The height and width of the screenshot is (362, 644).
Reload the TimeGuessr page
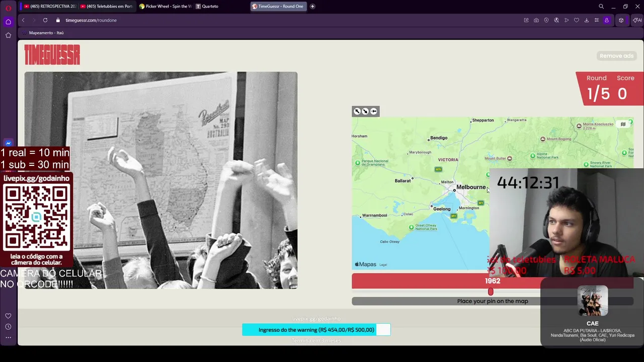pos(45,20)
